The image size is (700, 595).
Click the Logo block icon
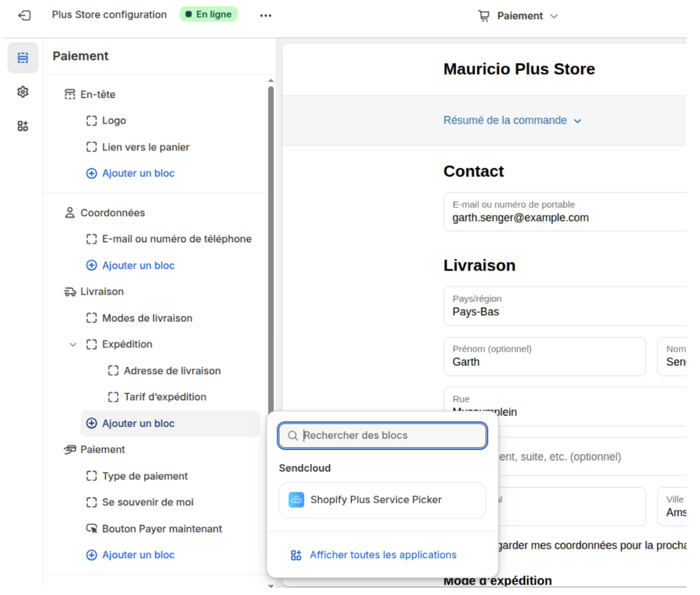92,121
